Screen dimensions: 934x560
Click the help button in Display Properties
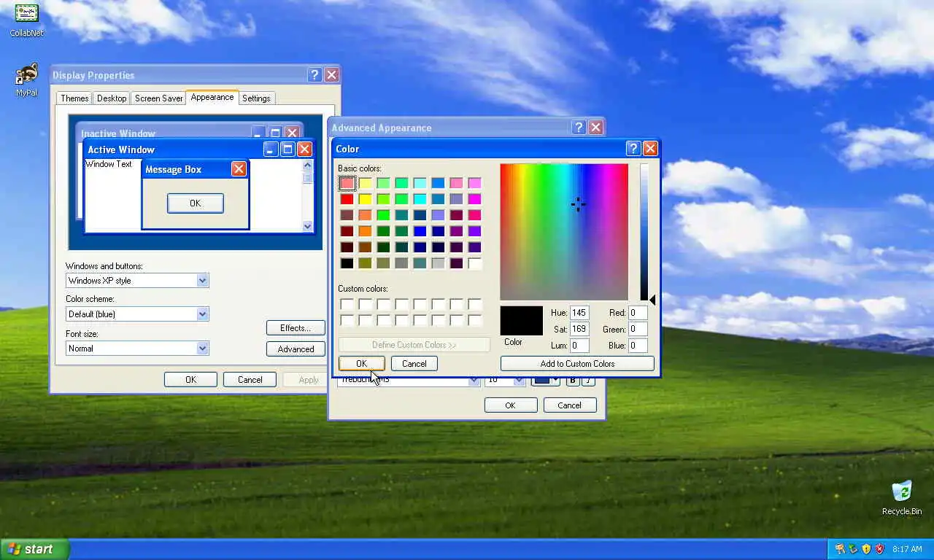[x=314, y=75]
